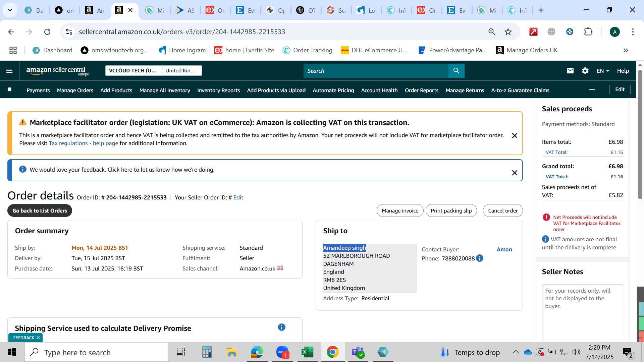Open the settings gear icon
The width and height of the screenshot is (644, 362).
coord(585,71)
